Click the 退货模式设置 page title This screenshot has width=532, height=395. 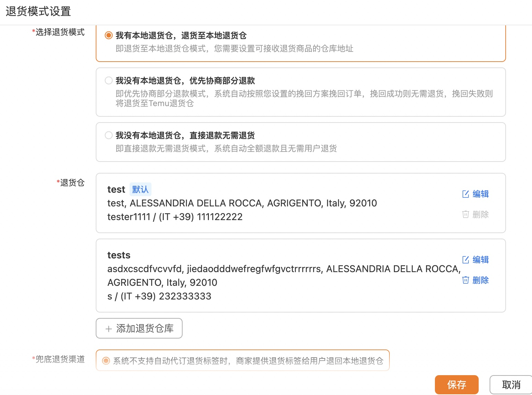(x=38, y=11)
